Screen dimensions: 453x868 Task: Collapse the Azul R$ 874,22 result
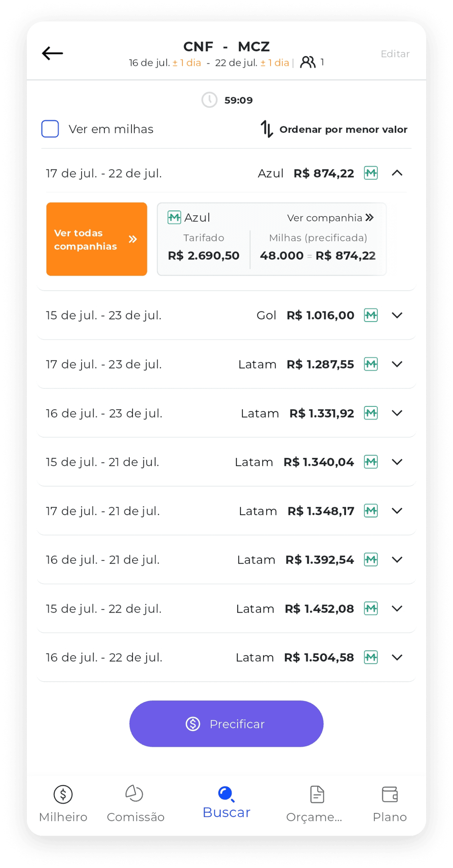pos(397,173)
